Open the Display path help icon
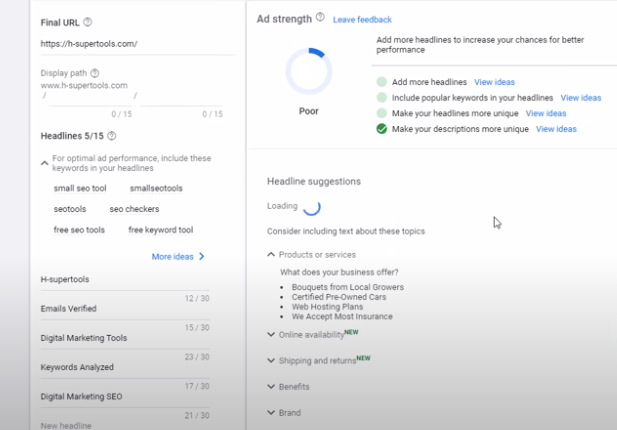Screen dimensions: 617x430 tap(94, 73)
